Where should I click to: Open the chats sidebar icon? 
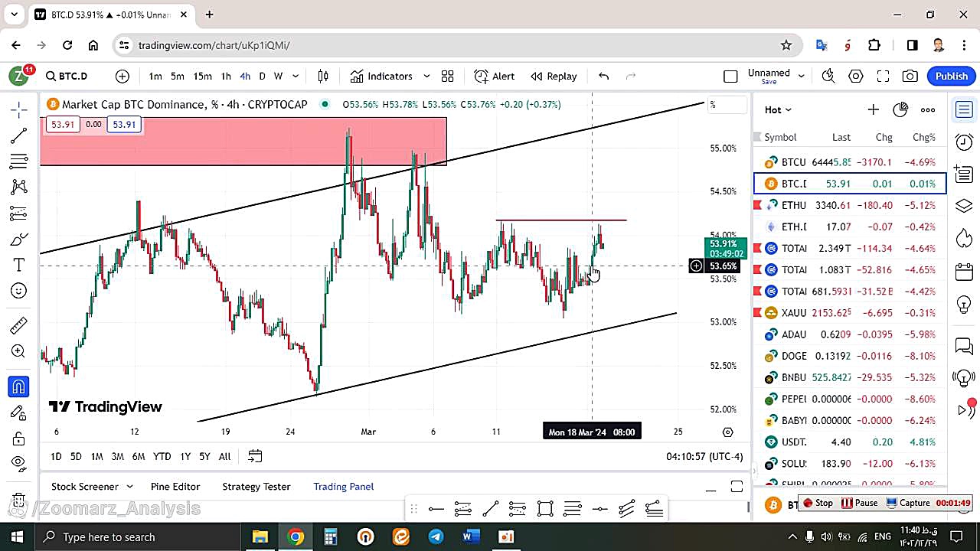click(x=964, y=347)
